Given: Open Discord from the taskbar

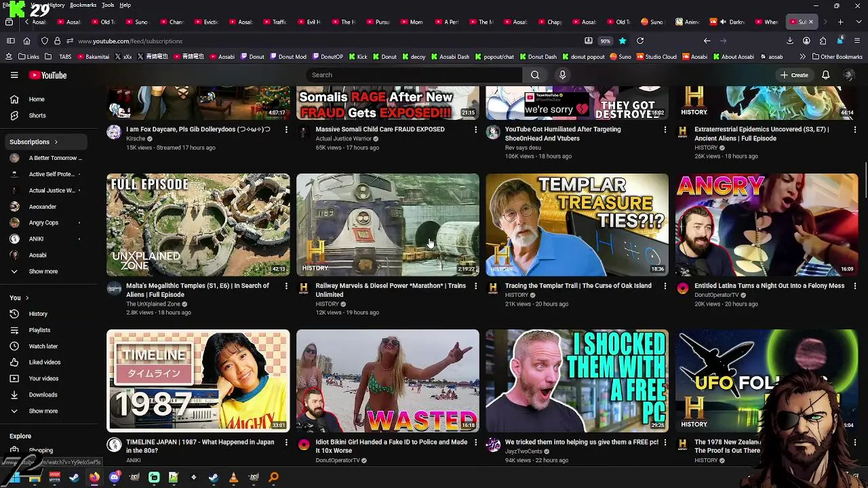Looking at the screenshot, I should (114, 478).
